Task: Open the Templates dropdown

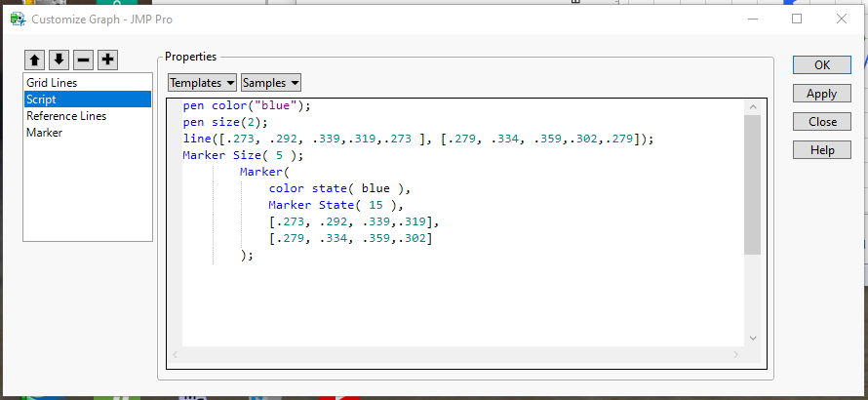Action: [x=202, y=83]
